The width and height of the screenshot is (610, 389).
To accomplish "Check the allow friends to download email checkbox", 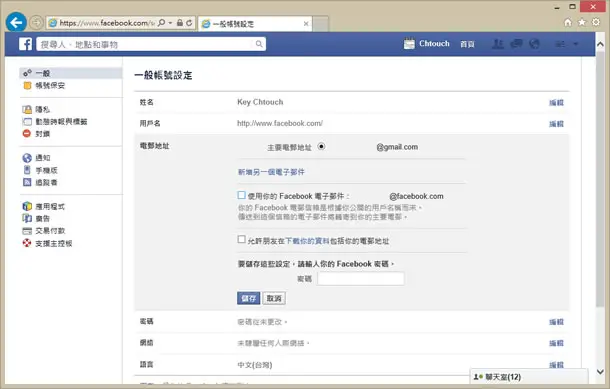I will [x=242, y=239].
